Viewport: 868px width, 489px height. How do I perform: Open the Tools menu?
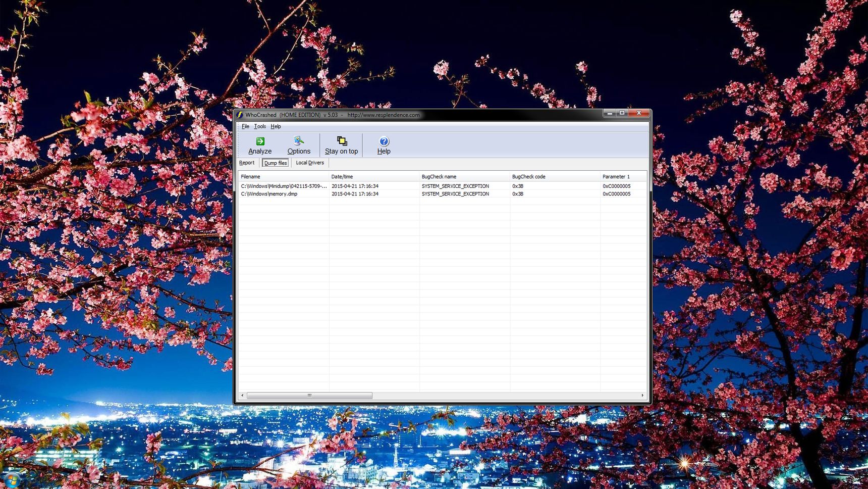(260, 126)
